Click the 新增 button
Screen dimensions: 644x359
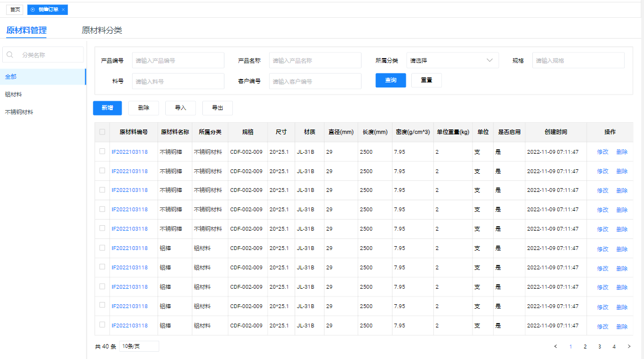pos(107,108)
